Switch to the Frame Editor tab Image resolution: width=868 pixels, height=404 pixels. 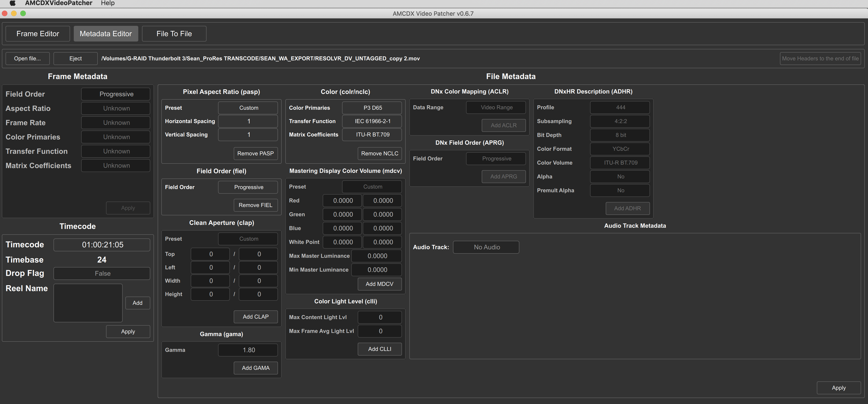tap(38, 34)
